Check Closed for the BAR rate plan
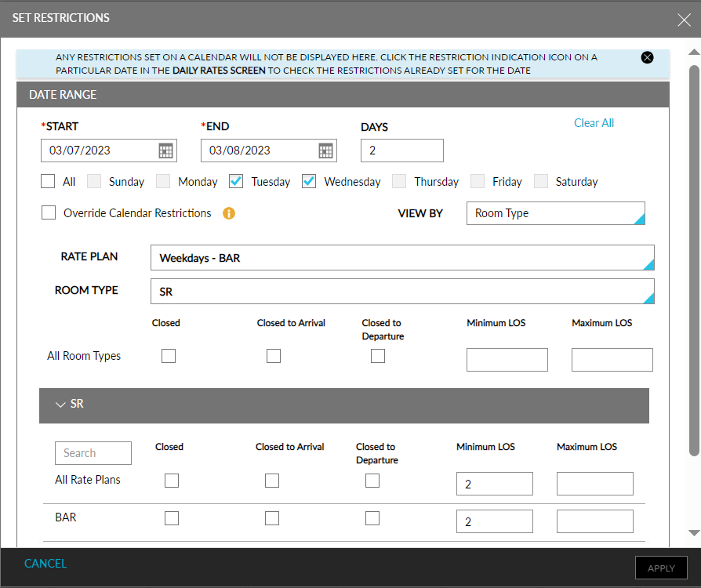 [x=172, y=518]
